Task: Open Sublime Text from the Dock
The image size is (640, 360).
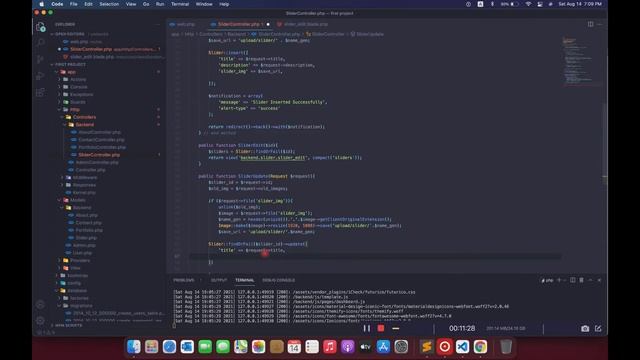Action: pos(427,347)
